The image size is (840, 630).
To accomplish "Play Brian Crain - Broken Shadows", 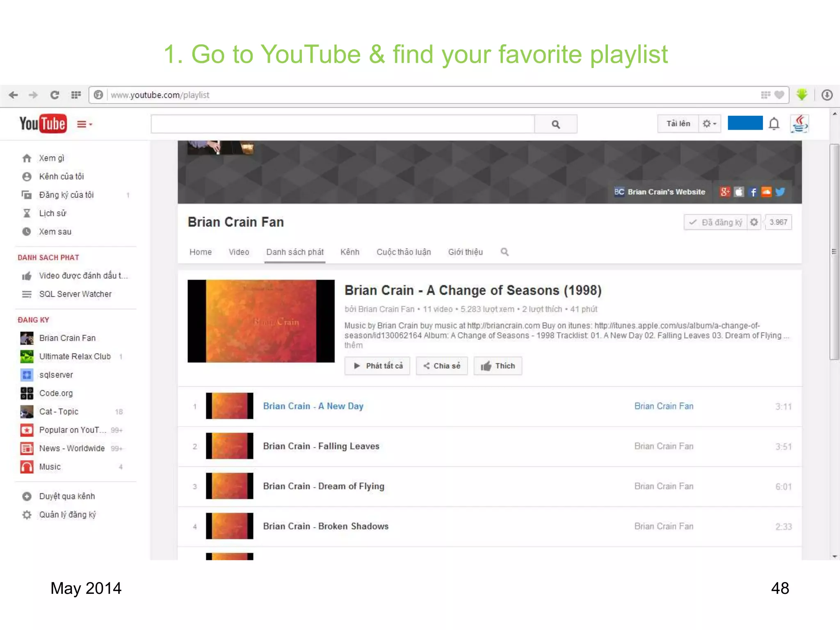I will [x=326, y=527].
